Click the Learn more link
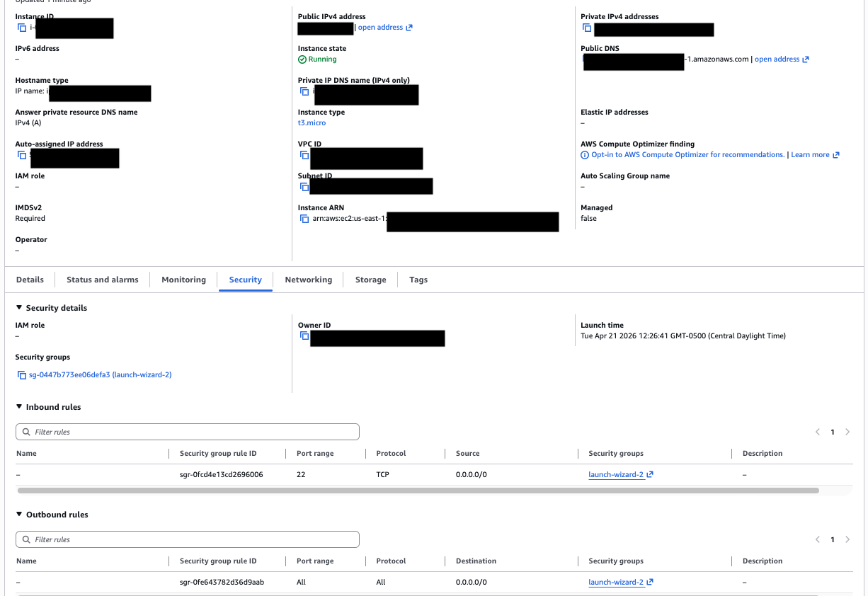Viewport: 868px width, 596px height. pos(810,155)
